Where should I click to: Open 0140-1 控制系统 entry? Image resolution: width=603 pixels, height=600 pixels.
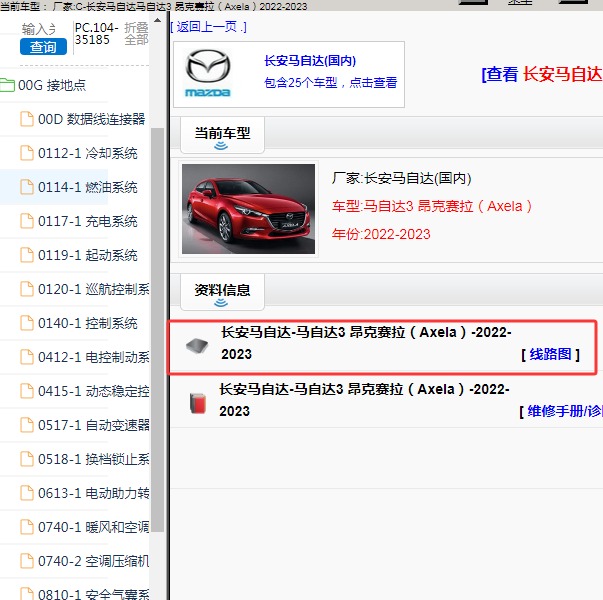pos(88,323)
